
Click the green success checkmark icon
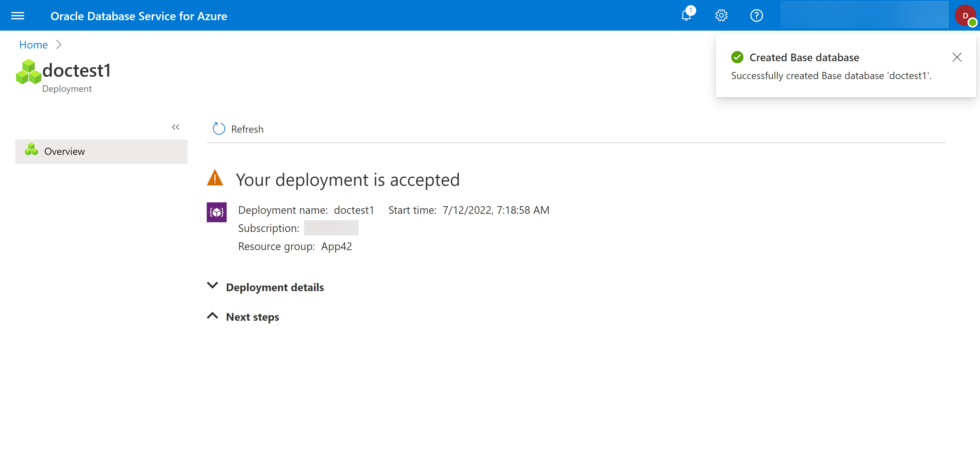(x=737, y=57)
